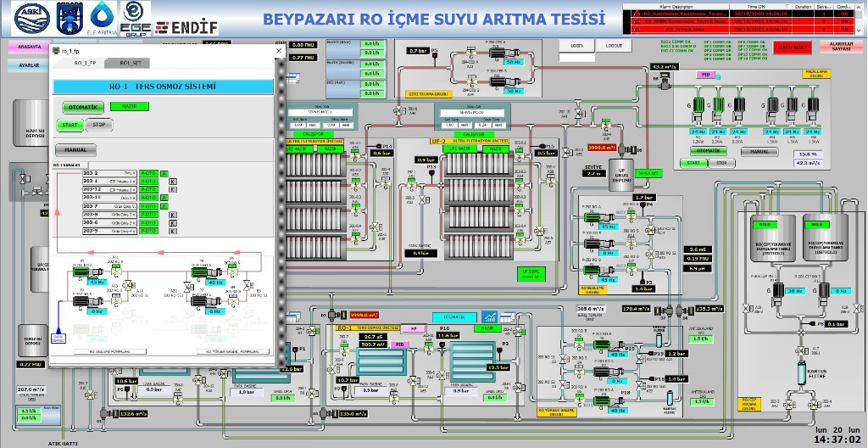Open the table icon above the UF-1 unit
This screenshot has height=448, width=868.
pos(292,76)
